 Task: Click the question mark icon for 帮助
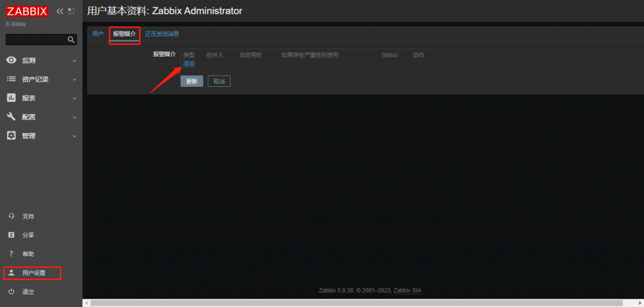[11, 254]
